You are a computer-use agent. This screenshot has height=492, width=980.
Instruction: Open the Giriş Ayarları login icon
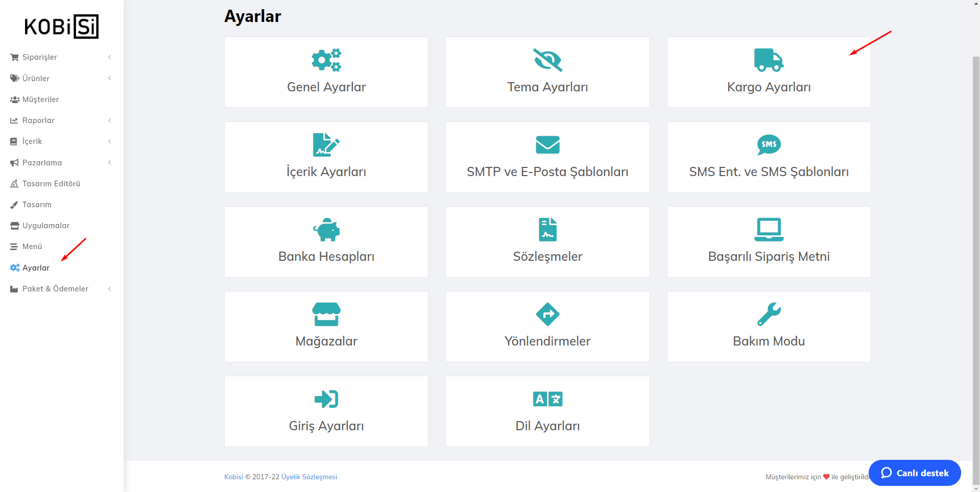coord(326,399)
